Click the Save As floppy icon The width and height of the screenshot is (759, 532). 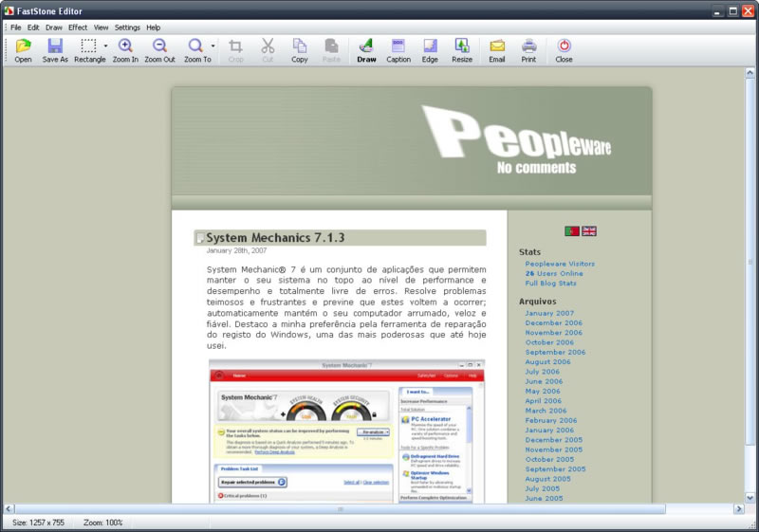[x=55, y=50]
